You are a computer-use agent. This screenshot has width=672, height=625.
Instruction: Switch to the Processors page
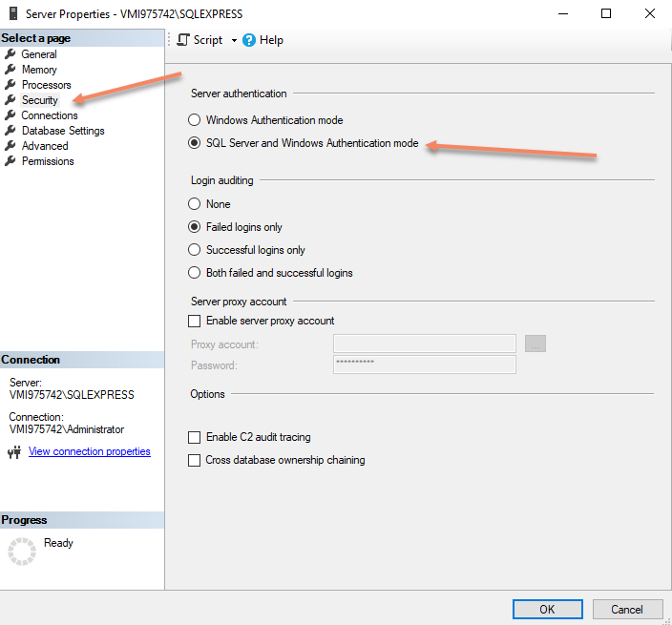click(46, 85)
